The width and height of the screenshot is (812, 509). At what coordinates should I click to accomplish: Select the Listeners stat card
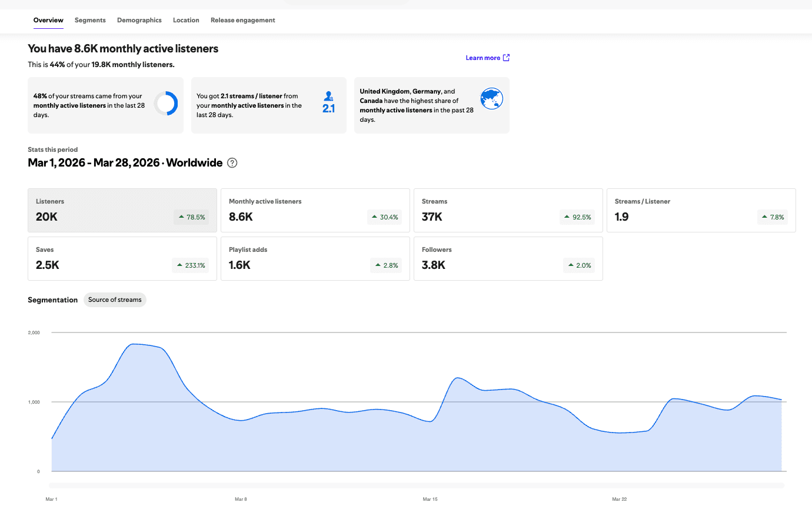pos(122,210)
